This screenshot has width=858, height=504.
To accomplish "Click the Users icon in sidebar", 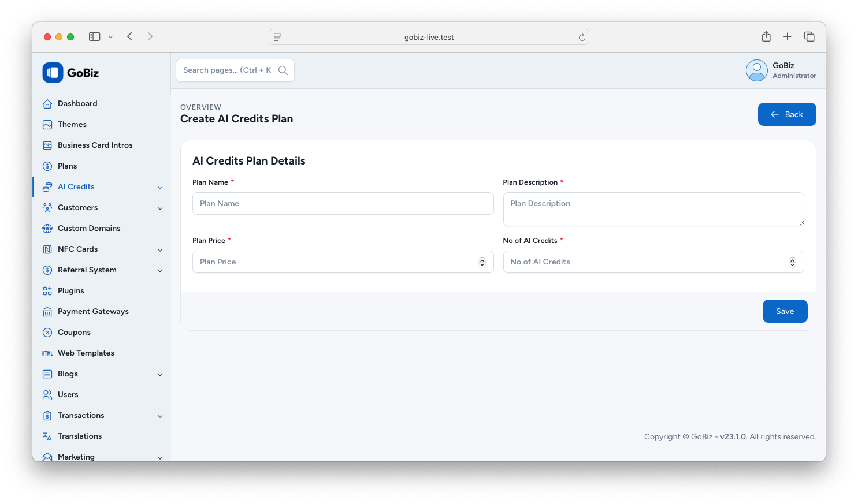I will point(47,395).
